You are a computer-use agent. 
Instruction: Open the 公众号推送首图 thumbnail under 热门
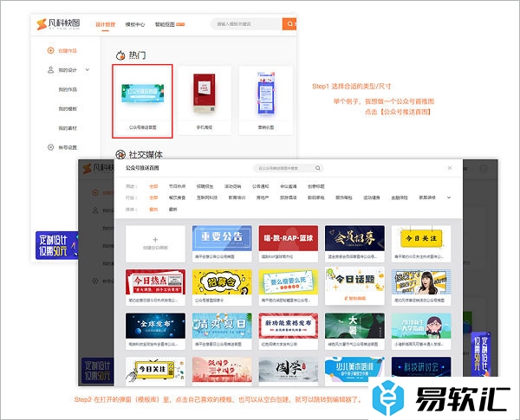[x=142, y=98]
